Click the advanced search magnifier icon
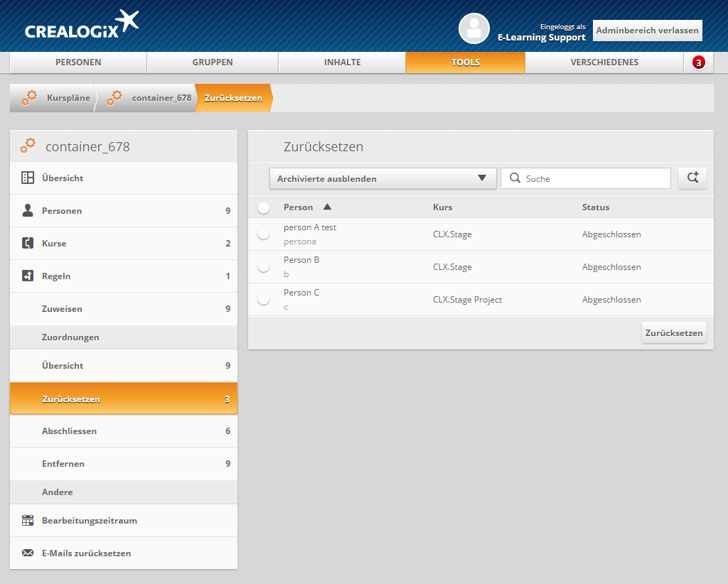Screen dimensions: 728x584 coord(692,178)
